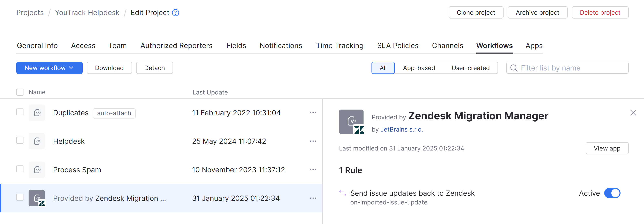Open the JetBrains s.r.o. link
This screenshot has height=224, width=644.
point(402,129)
